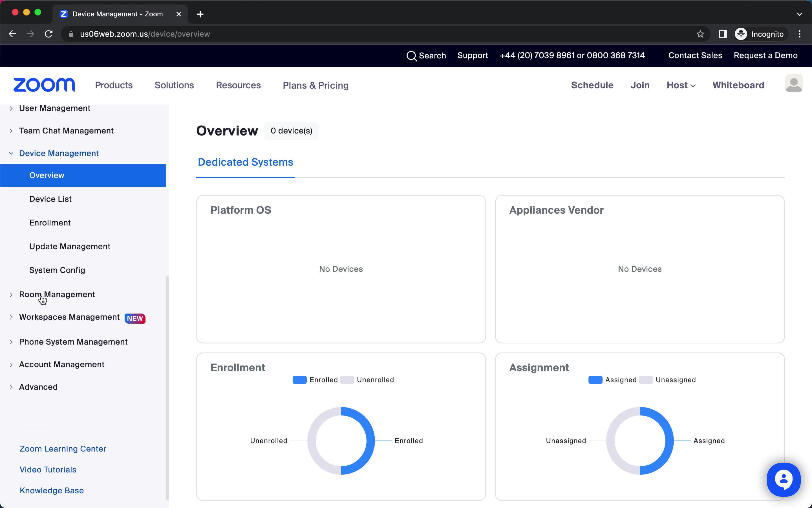Click the sidebar scrollbar
The height and width of the screenshot is (508, 812).
point(167,388)
